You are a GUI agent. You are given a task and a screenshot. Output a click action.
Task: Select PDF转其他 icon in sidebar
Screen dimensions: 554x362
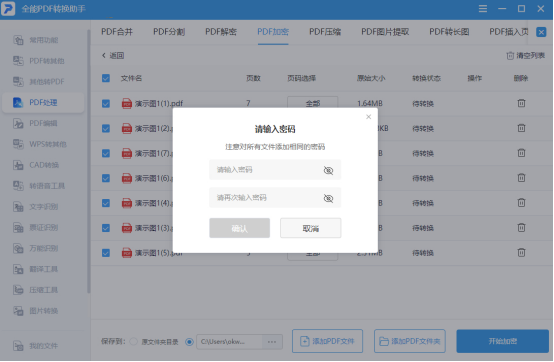18,61
